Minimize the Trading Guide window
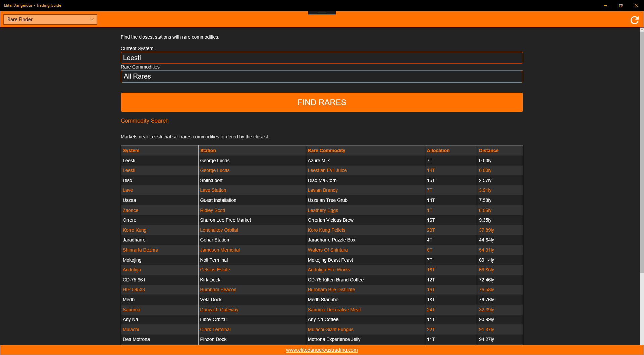Screen dimensions: 644x355 click(605, 5)
